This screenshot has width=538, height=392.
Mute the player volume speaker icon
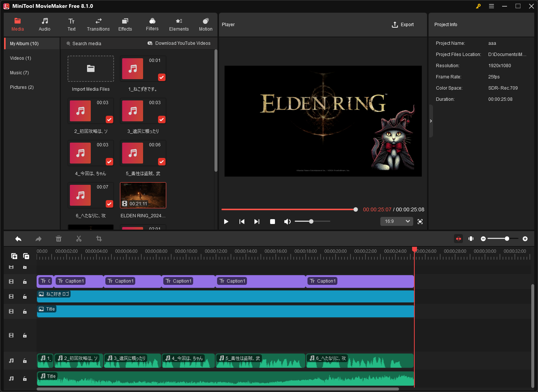pos(287,222)
